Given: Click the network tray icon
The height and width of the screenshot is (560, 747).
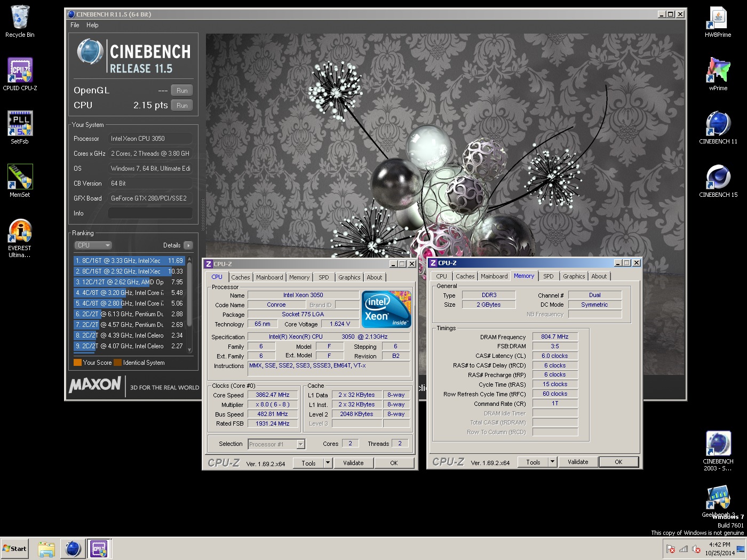Looking at the screenshot, I should pos(684,549).
